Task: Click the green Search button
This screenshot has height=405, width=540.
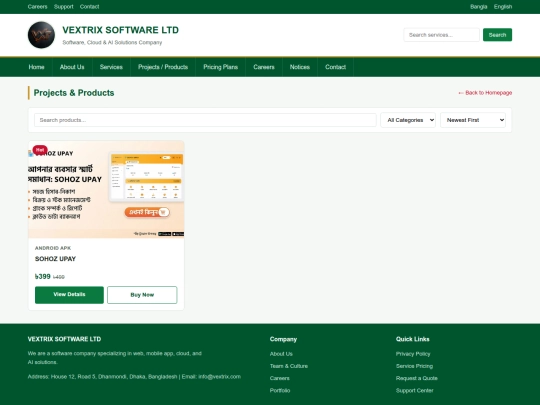Action: pyautogui.click(x=497, y=35)
